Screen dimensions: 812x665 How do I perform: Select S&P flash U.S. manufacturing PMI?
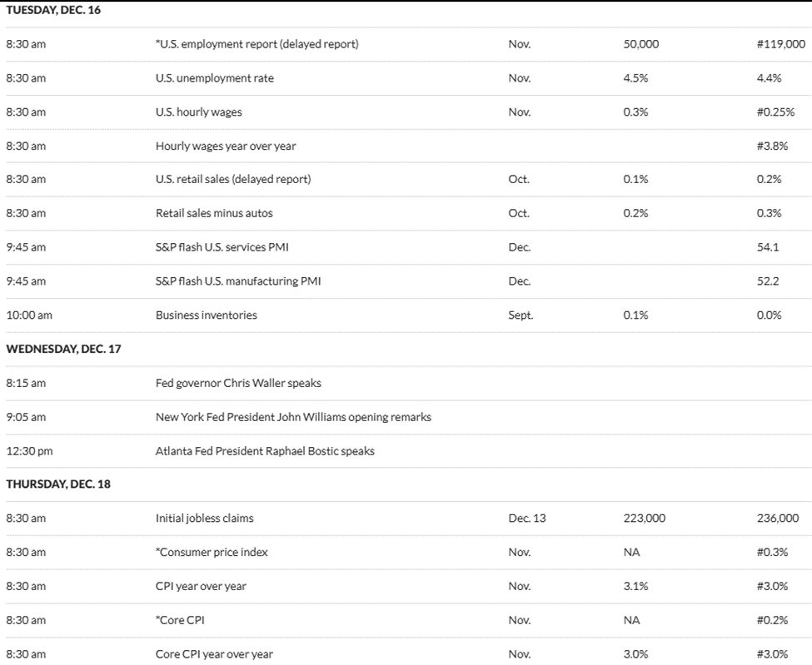(237, 281)
